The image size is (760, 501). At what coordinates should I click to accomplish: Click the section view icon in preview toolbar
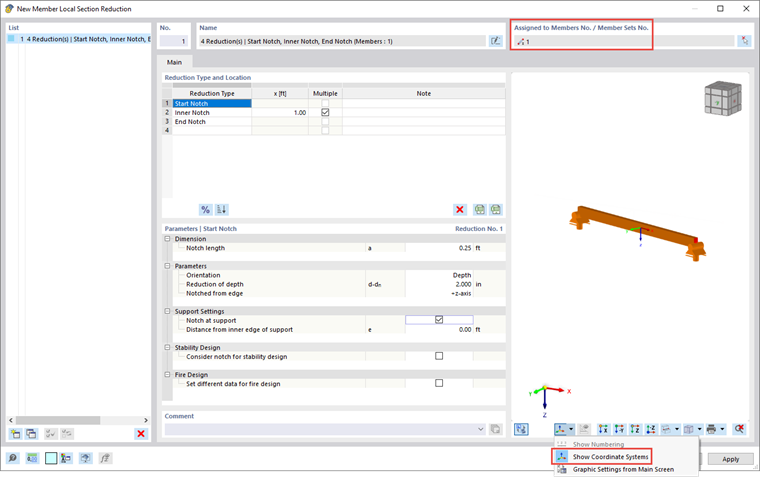(667, 429)
